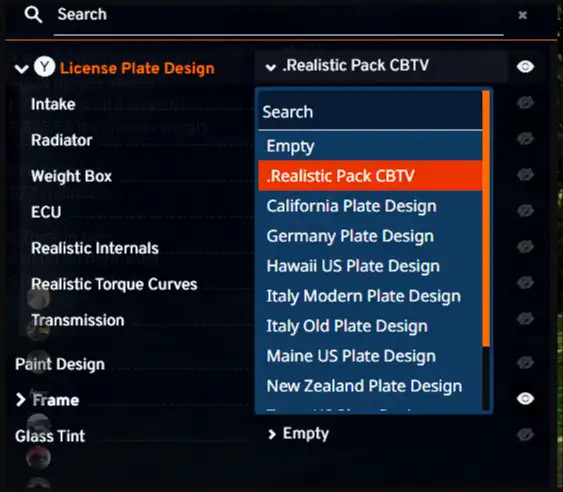Pick Maine US Plate Design
The image size is (563, 492).
click(x=370, y=356)
